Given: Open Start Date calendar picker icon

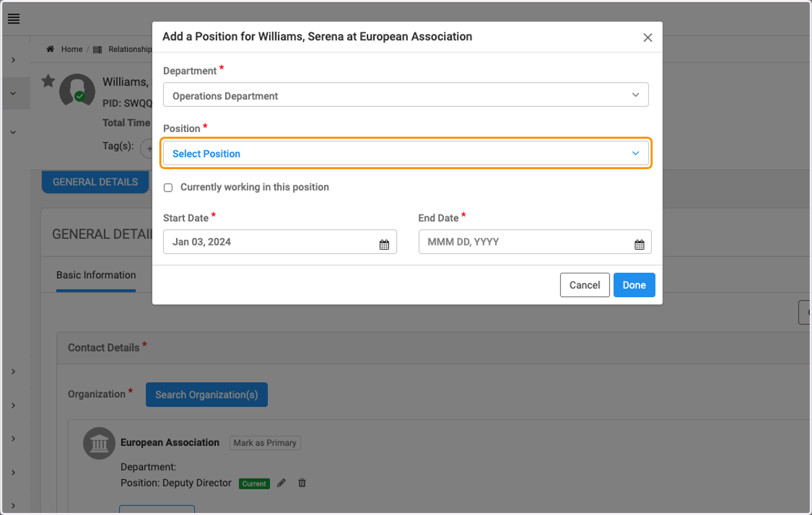Looking at the screenshot, I should 384,244.
